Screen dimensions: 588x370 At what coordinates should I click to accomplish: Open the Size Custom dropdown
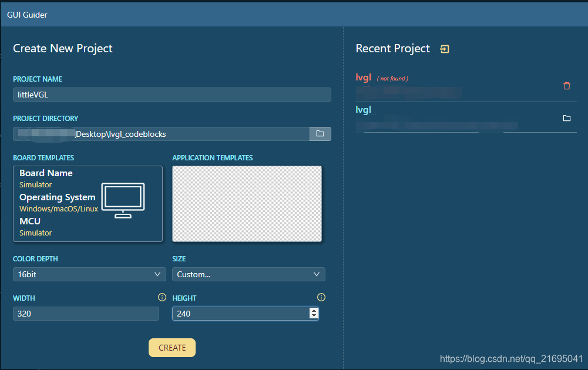tap(248, 274)
